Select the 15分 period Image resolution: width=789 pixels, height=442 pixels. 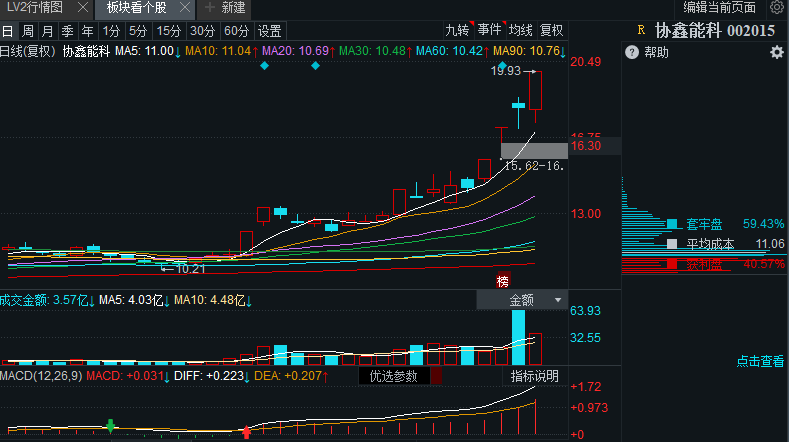tap(169, 31)
